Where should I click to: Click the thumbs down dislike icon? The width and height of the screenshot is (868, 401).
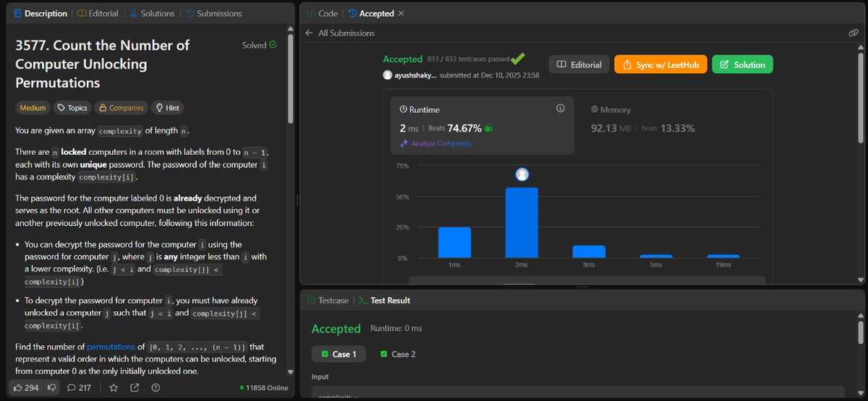click(52, 387)
